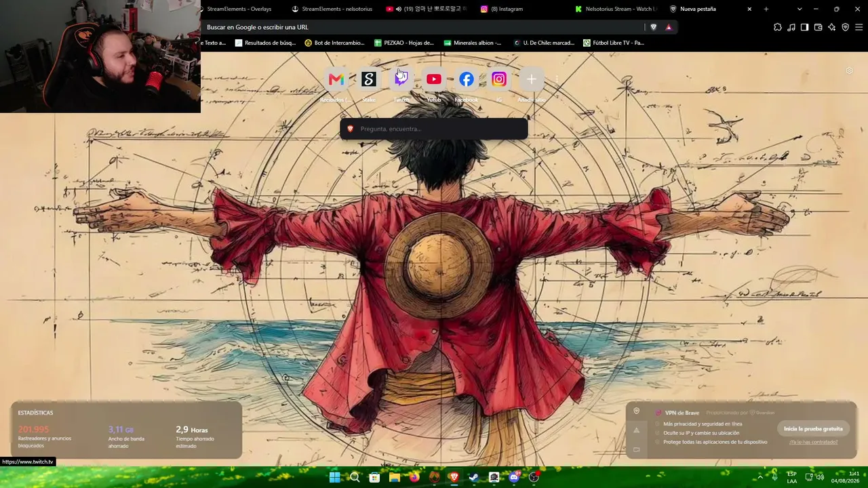Screen dimensions: 868x488
Task: Open the Extensions puzzle icon
Action: pos(778,27)
